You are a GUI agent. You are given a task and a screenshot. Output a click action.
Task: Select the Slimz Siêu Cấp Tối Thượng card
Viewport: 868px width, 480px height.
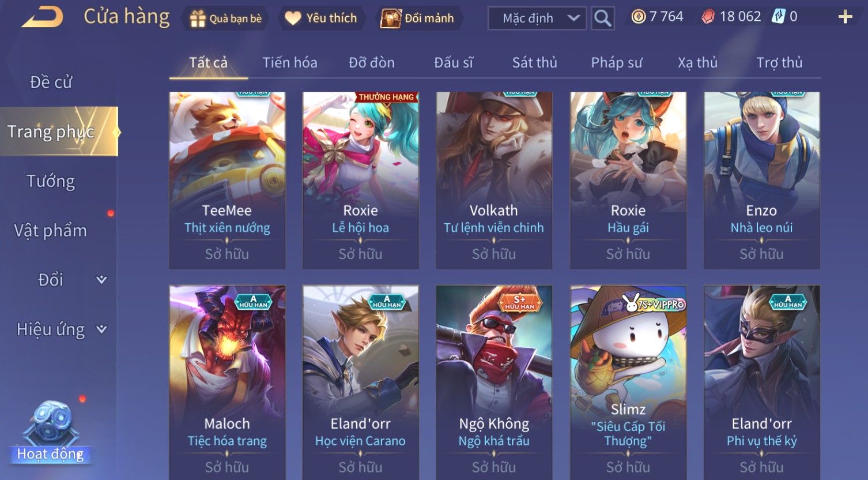628,382
